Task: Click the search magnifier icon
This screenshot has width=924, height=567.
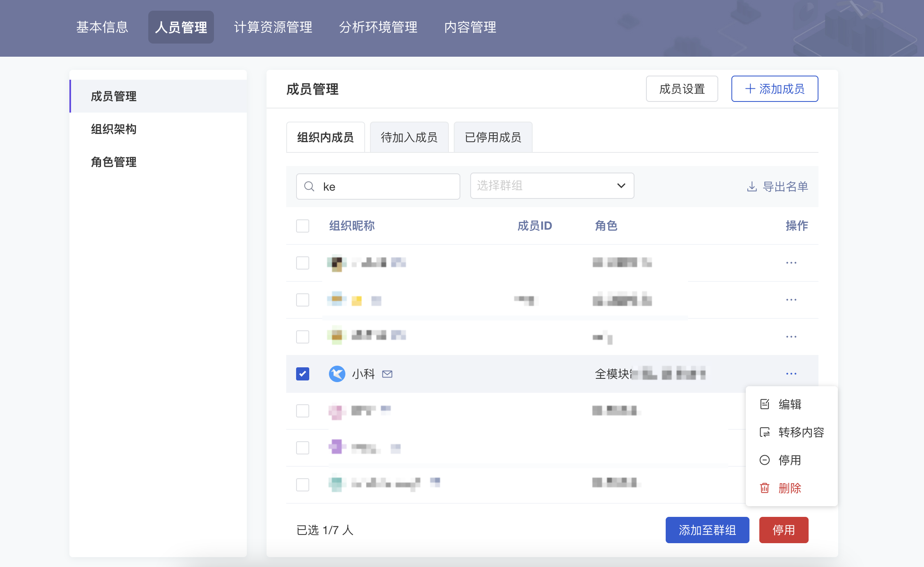Action: pos(309,187)
